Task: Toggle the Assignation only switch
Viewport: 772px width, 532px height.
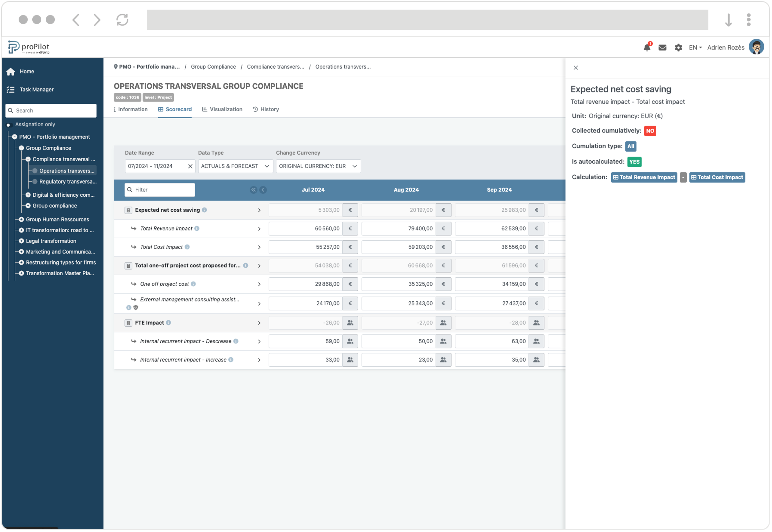Action: [x=9, y=125]
